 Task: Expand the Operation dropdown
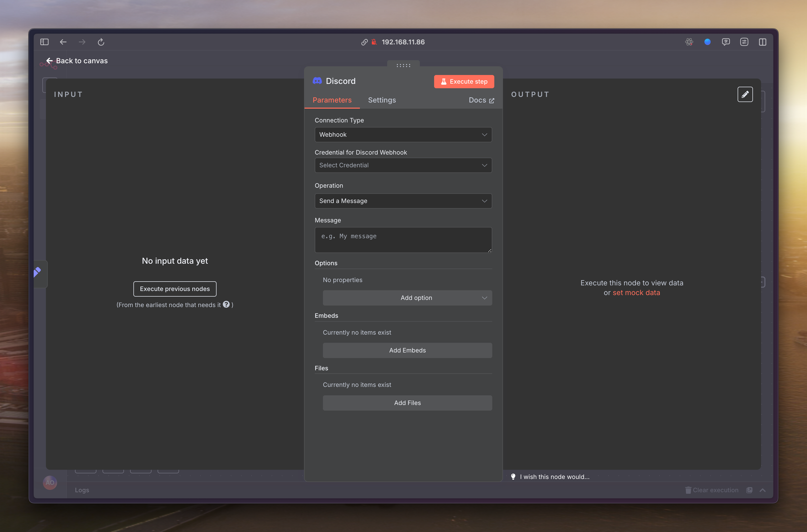point(403,201)
